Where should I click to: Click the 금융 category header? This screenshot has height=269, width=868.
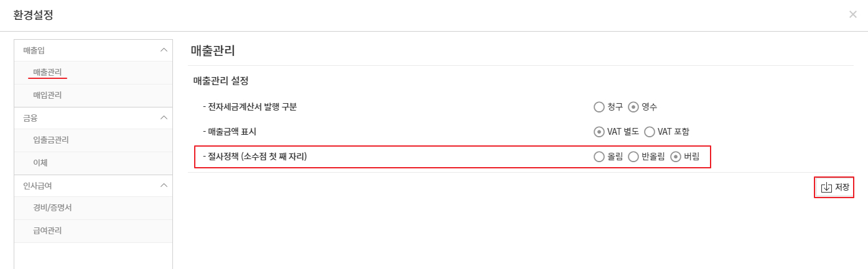coord(31,117)
